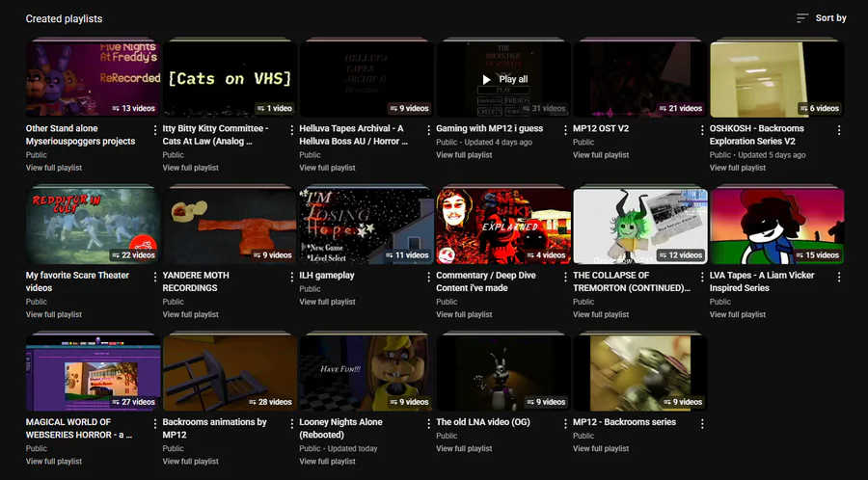Open the Redditor in Cult thumbnail
This screenshot has width=868, height=480.
coord(93,227)
